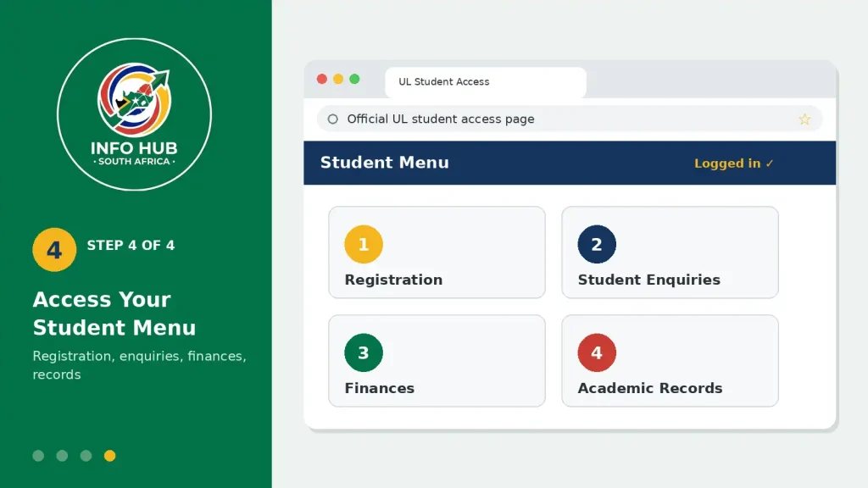The height and width of the screenshot is (488, 868).
Task: Click the red number 4 circle icon
Action: click(597, 352)
